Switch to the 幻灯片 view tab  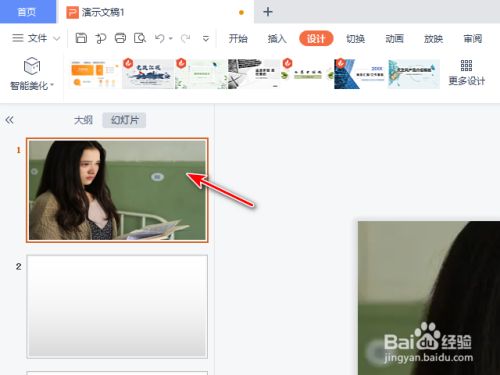(x=124, y=120)
